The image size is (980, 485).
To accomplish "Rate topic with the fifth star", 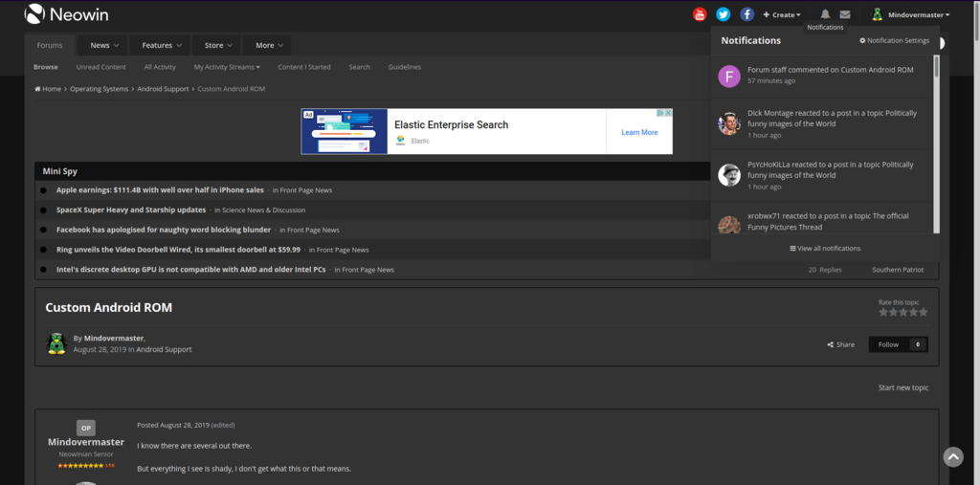I will pos(924,312).
